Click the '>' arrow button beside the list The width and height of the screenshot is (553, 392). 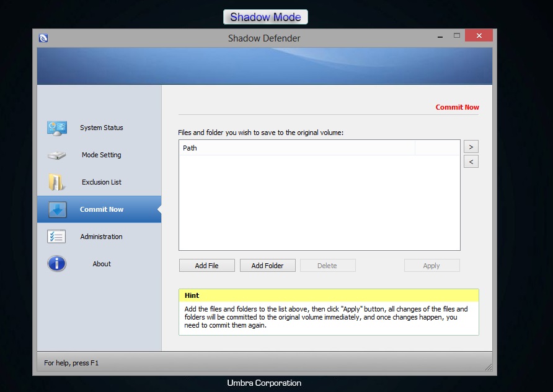471,147
